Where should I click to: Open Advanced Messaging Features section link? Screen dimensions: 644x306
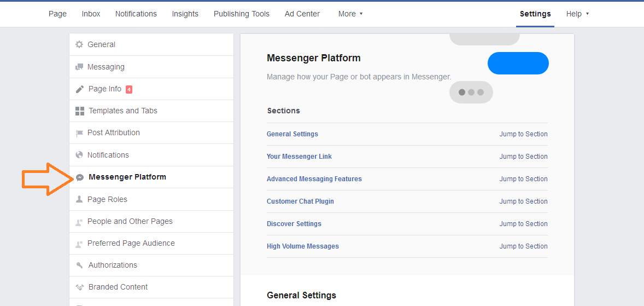[x=314, y=179]
